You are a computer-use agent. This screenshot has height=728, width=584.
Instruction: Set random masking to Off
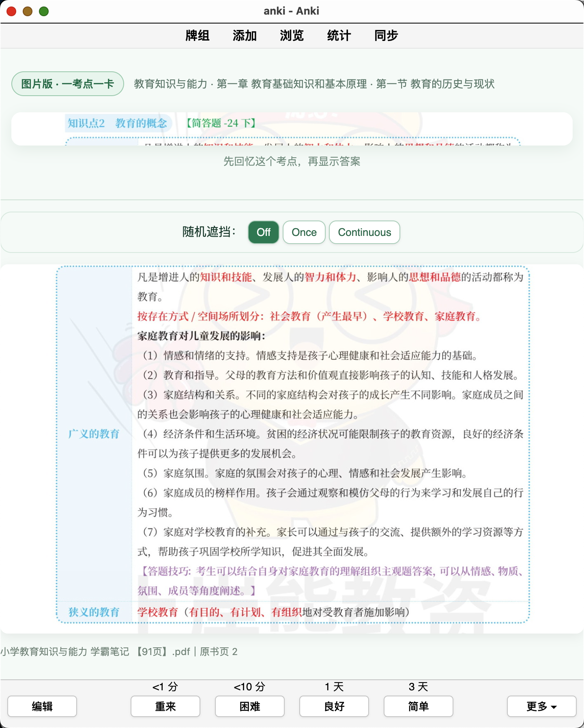264,232
